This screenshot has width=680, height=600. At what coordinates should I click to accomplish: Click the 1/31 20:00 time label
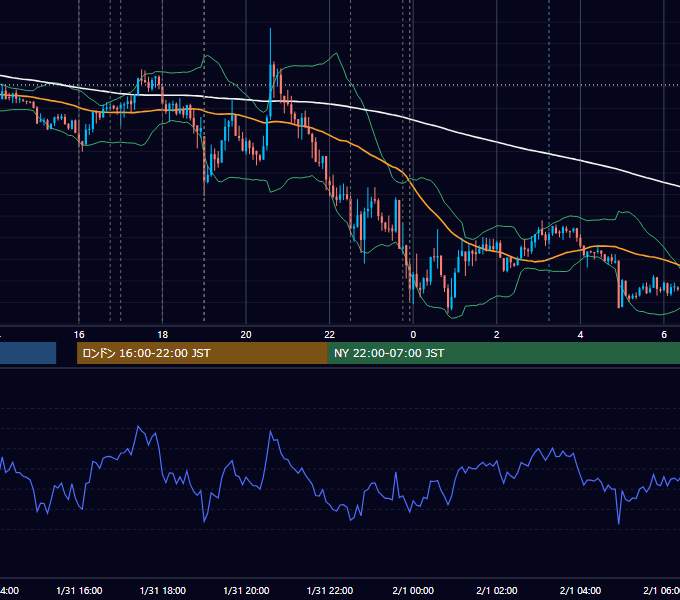246,590
